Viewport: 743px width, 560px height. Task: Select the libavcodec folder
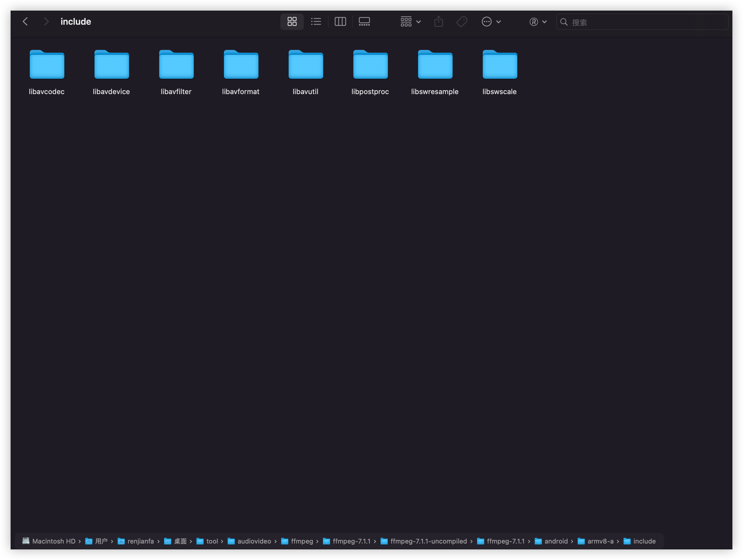click(x=47, y=65)
